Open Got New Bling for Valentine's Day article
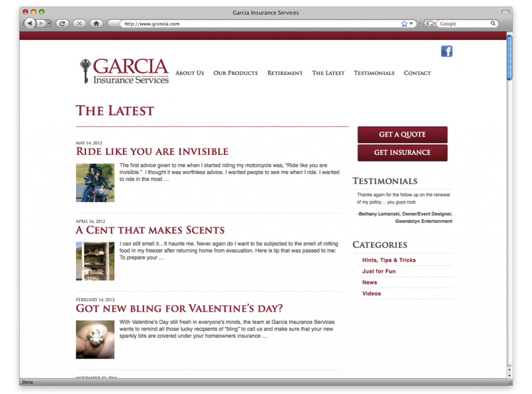 (179, 308)
